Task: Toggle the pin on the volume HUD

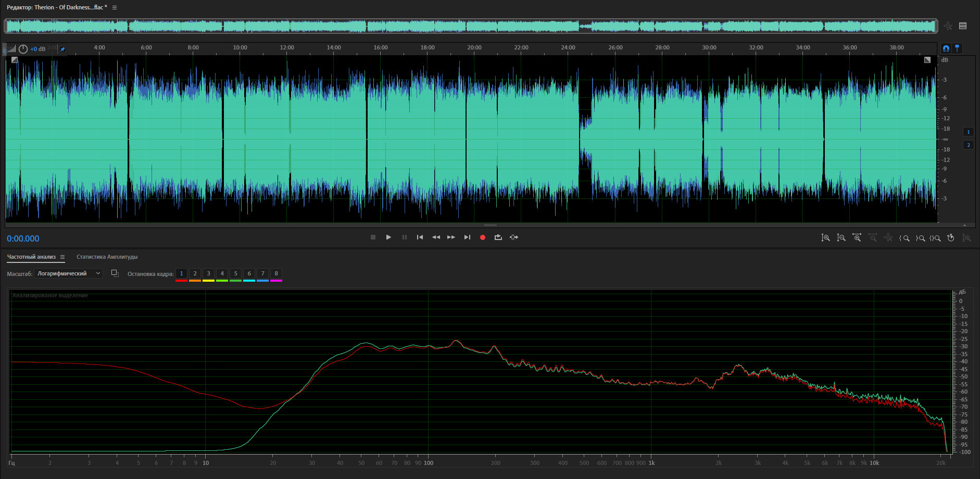Action: [62, 49]
